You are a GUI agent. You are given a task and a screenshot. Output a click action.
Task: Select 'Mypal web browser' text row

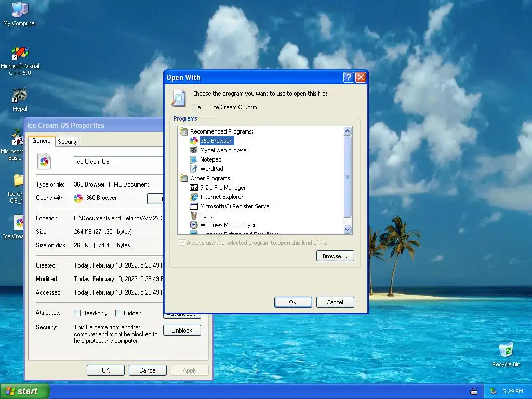tap(224, 150)
